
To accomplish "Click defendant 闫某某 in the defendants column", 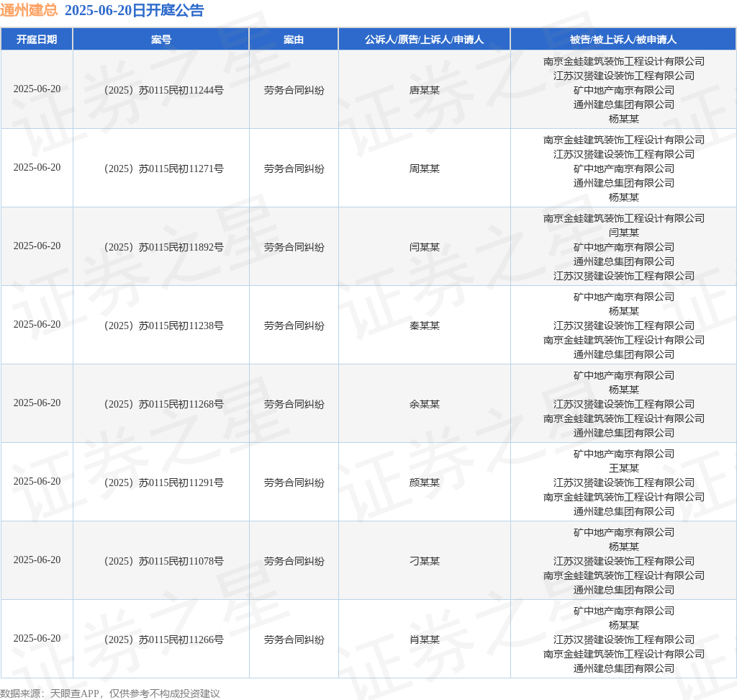I will 623,233.
